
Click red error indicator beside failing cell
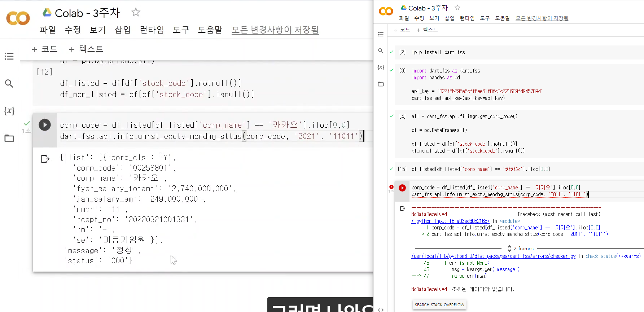click(x=391, y=187)
